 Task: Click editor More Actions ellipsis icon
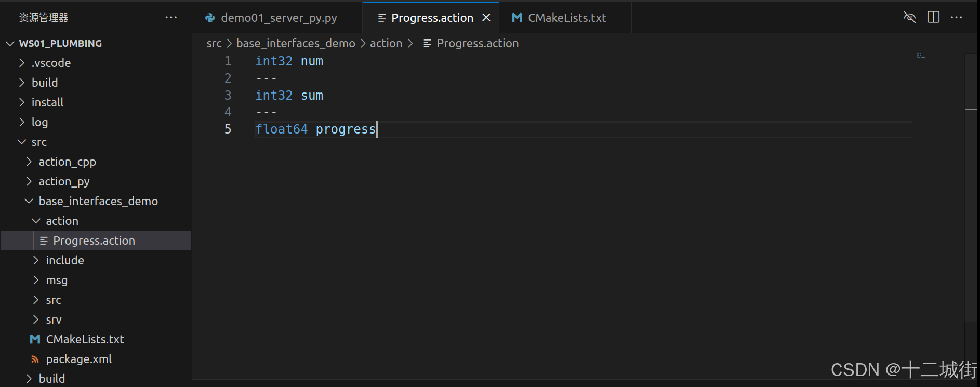coord(957,17)
